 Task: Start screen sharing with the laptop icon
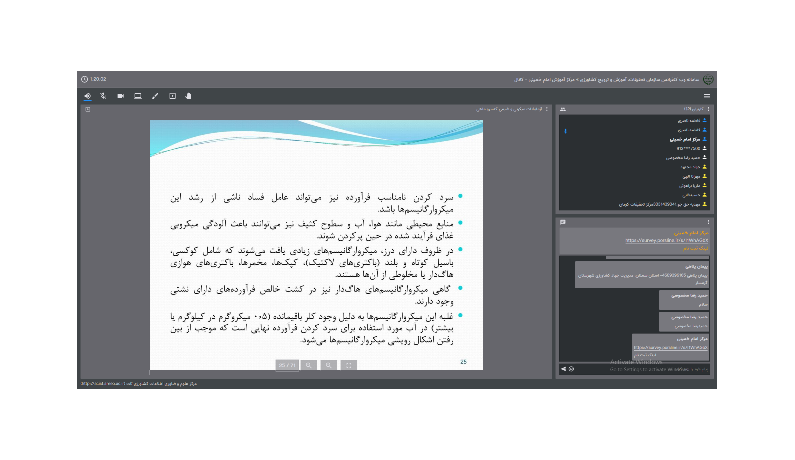(138, 96)
